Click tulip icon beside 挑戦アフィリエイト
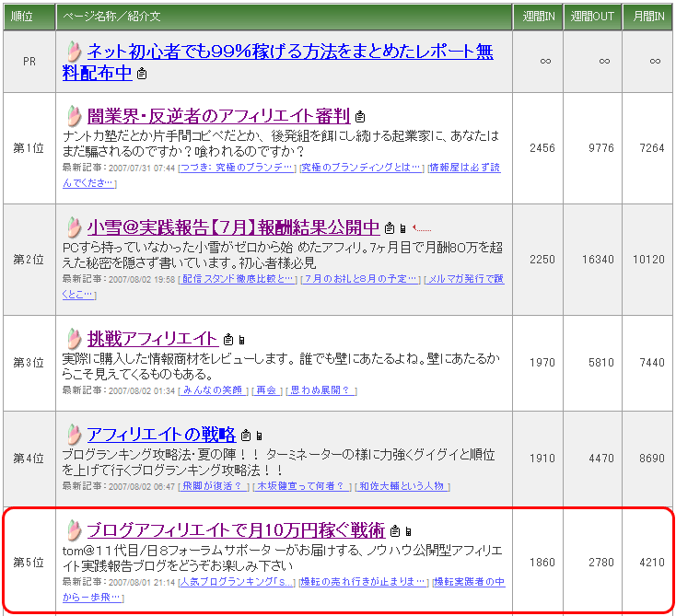Screen dimensions: 676x616 [x=75, y=339]
